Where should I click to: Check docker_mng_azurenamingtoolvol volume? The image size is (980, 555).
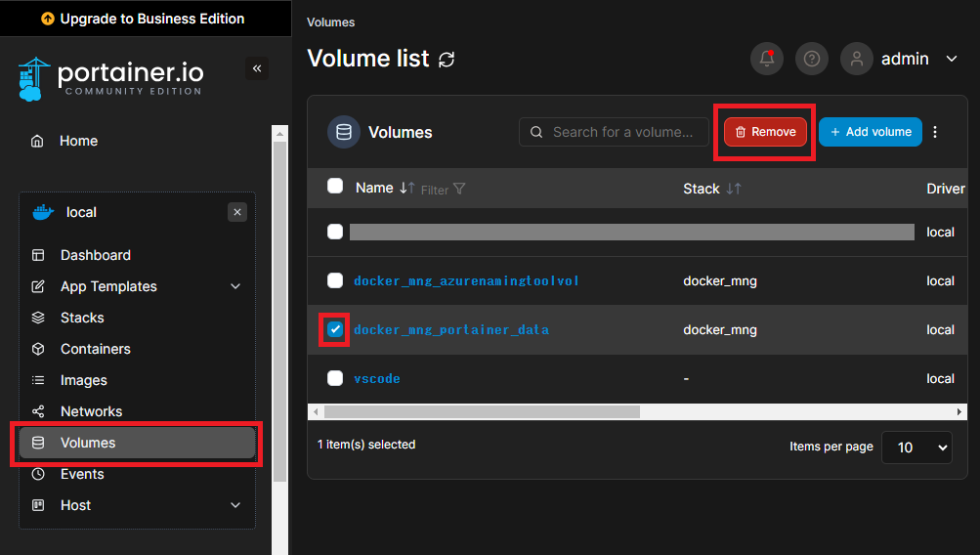[x=335, y=280]
